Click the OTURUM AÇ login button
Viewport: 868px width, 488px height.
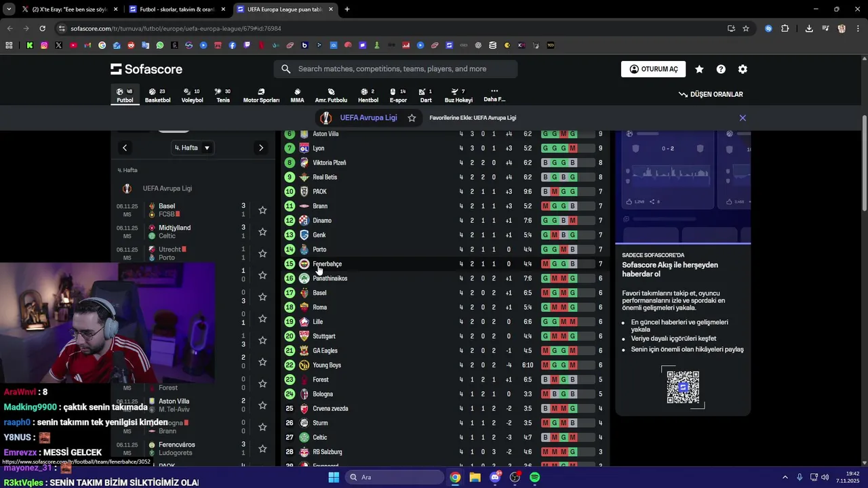653,69
